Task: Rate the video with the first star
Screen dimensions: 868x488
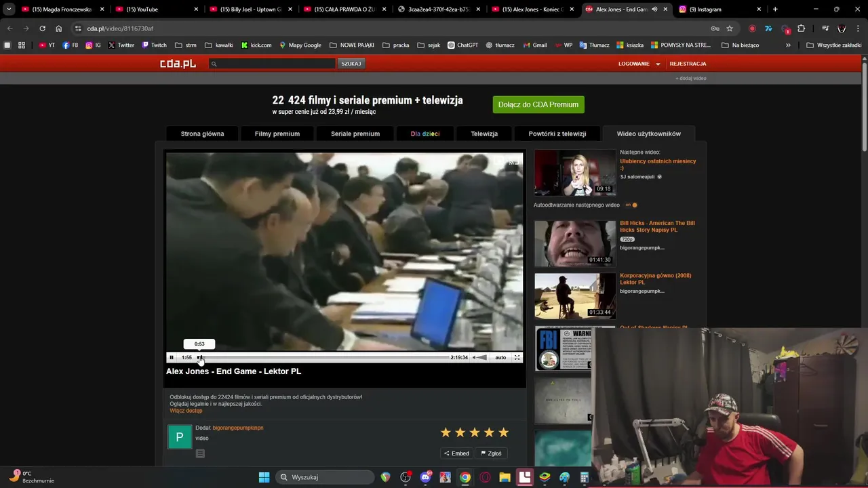Action: (446, 432)
